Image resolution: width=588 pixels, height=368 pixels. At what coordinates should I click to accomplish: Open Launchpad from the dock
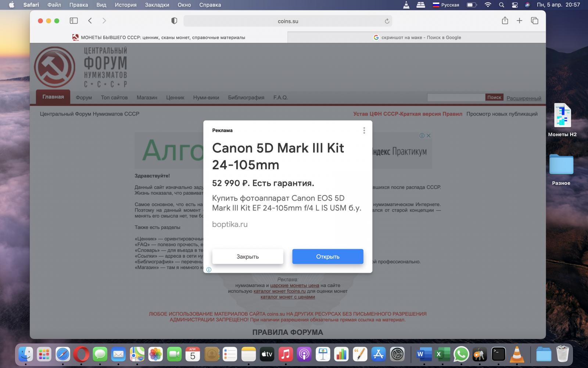44,354
